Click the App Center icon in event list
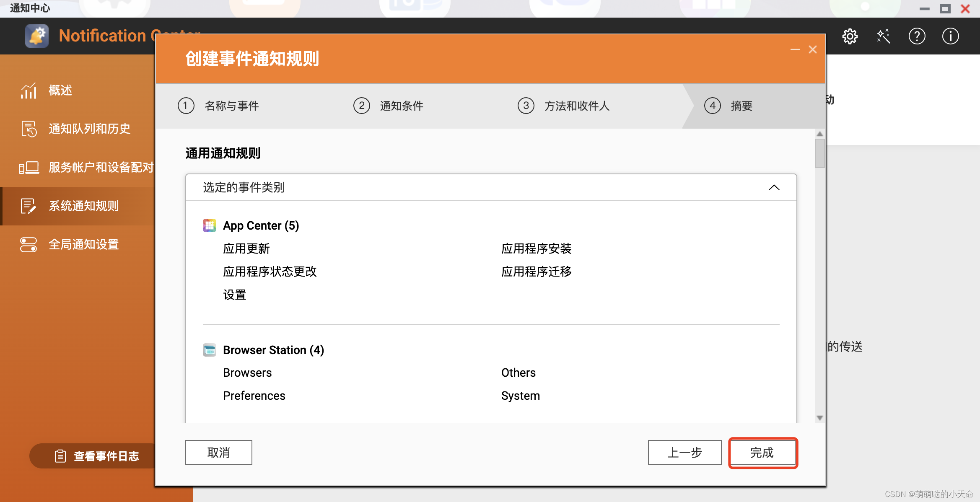The height and width of the screenshot is (502, 980). point(209,225)
